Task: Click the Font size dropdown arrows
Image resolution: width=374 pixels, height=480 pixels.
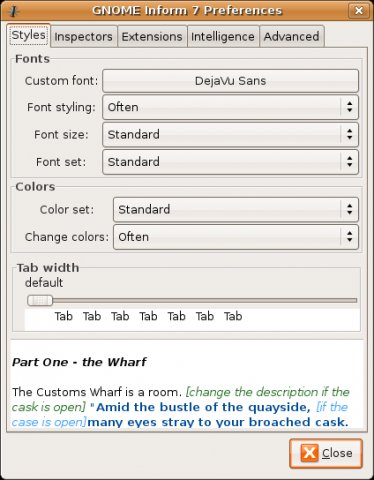Action: click(349, 135)
